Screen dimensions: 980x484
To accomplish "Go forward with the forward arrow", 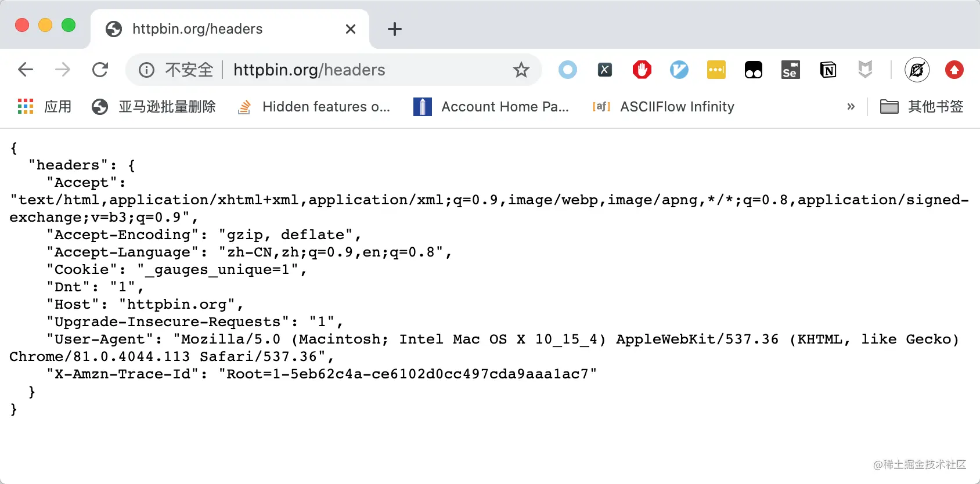I will pos(63,70).
